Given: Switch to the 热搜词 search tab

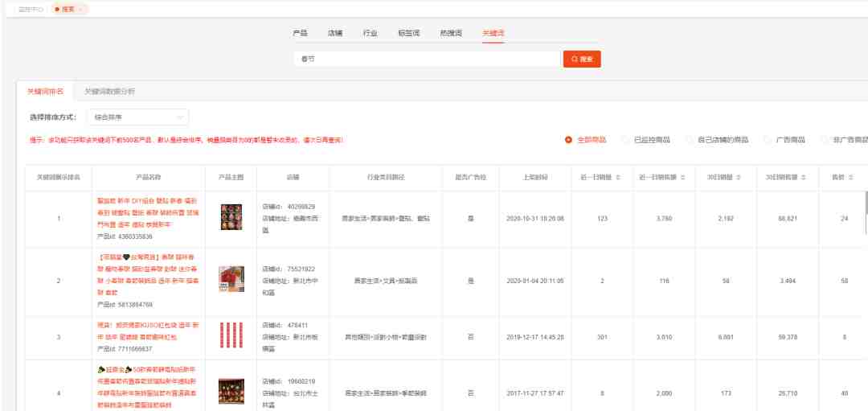Looking at the screenshot, I should pos(451,33).
